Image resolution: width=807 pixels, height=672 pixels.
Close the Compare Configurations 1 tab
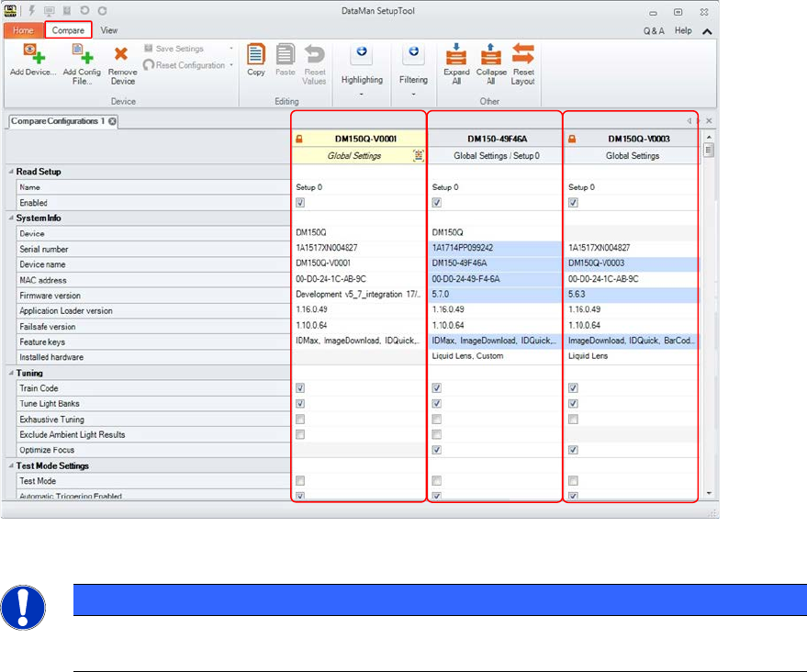click(x=112, y=121)
